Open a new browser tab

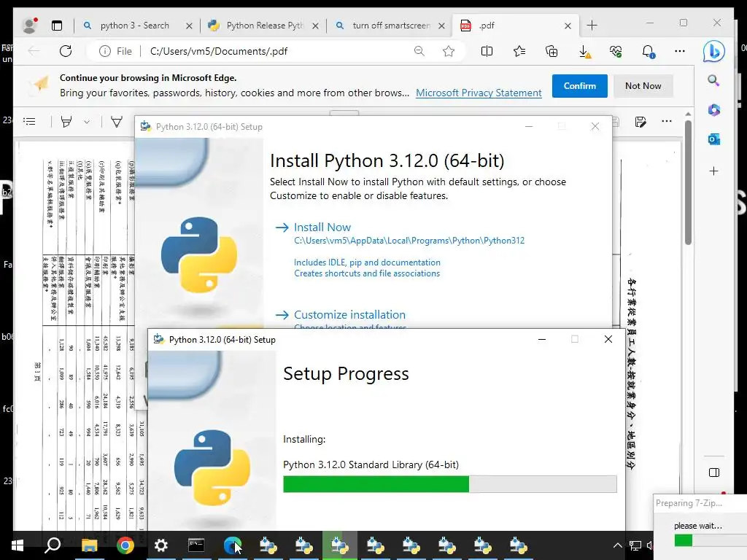(x=592, y=26)
